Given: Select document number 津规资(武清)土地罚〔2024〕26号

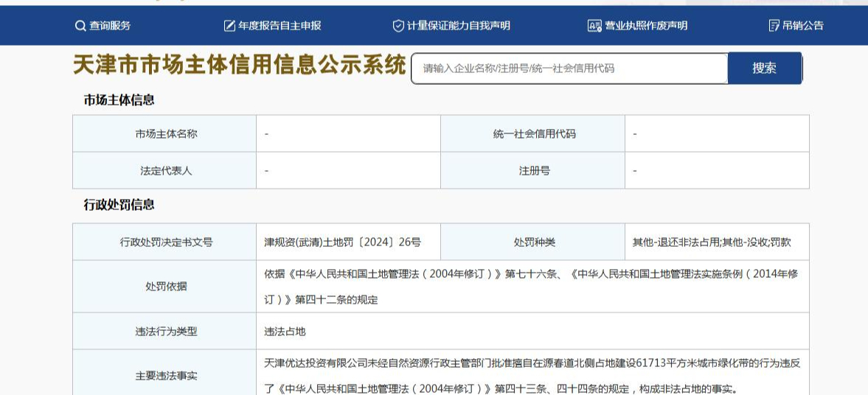Looking at the screenshot, I should coord(343,242).
